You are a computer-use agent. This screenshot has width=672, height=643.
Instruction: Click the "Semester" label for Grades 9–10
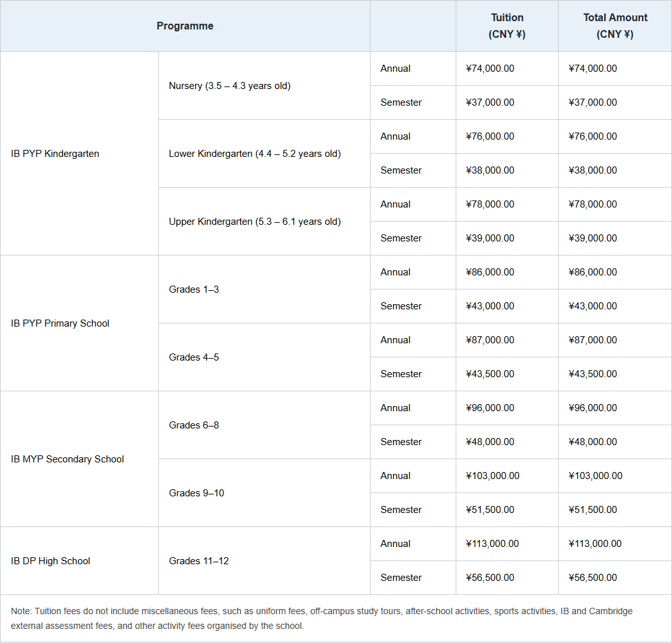click(401, 510)
